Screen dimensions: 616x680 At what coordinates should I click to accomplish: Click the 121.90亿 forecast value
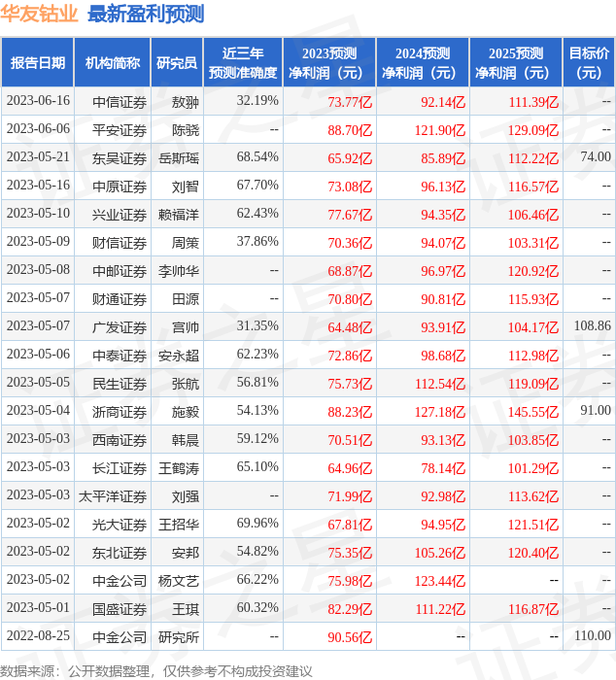[x=440, y=130]
